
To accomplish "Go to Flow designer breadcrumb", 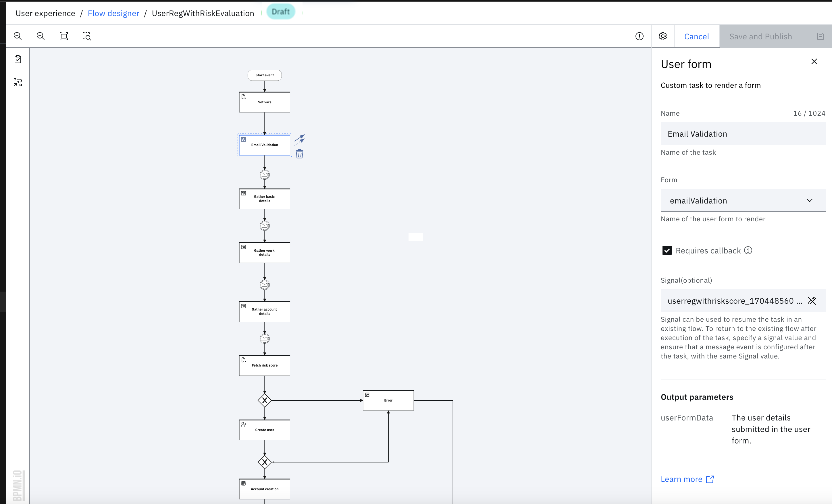I will (113, 13).
